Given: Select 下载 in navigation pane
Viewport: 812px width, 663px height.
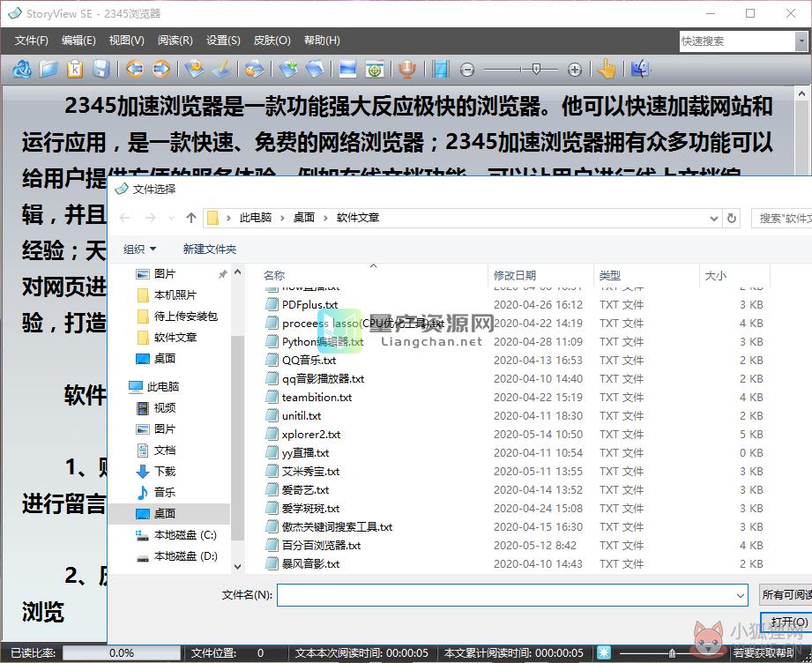Looking at the screenshot, I should click(x=156, y=471).
